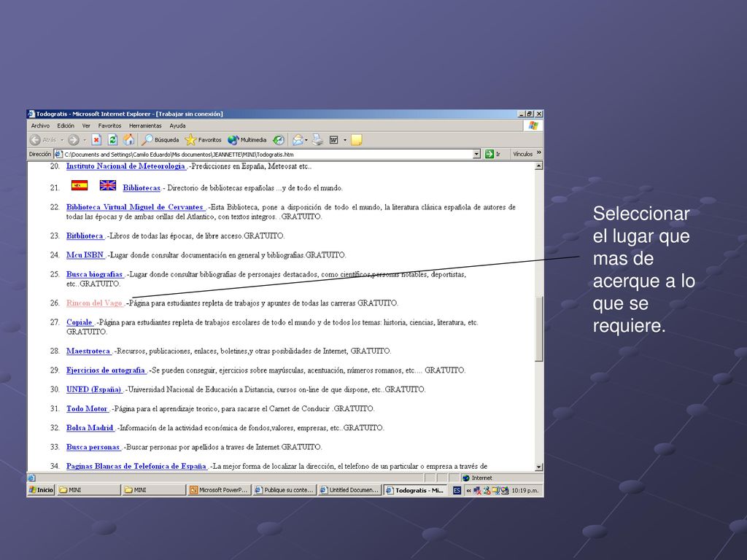Click the vertical scrollbar thumb
The width and height of the screenshot is (747, 560).
[x=539, y=329]
